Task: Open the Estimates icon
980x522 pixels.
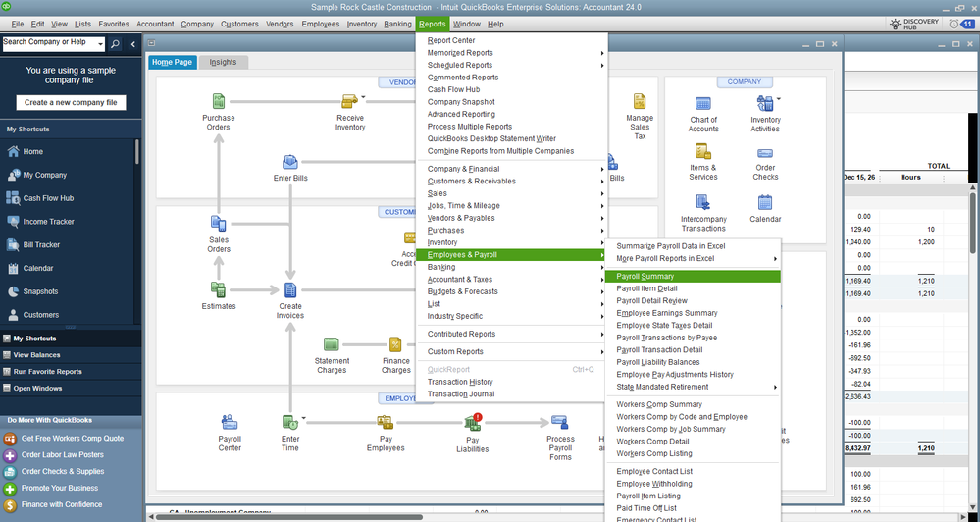Action: pyautogui.click(x=218, y=289)
